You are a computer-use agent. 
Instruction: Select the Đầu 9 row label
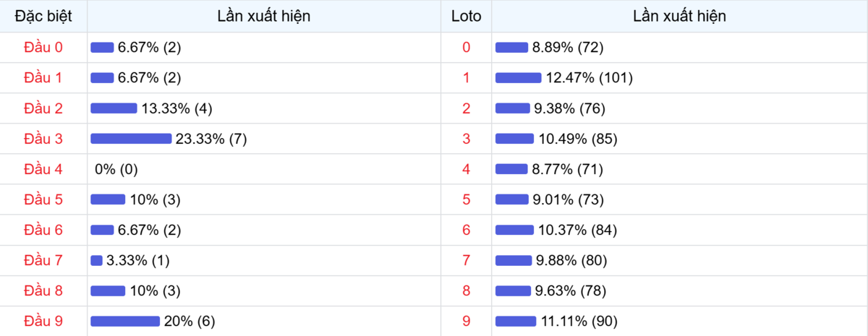pyautogui.click(x=43, y=321)
